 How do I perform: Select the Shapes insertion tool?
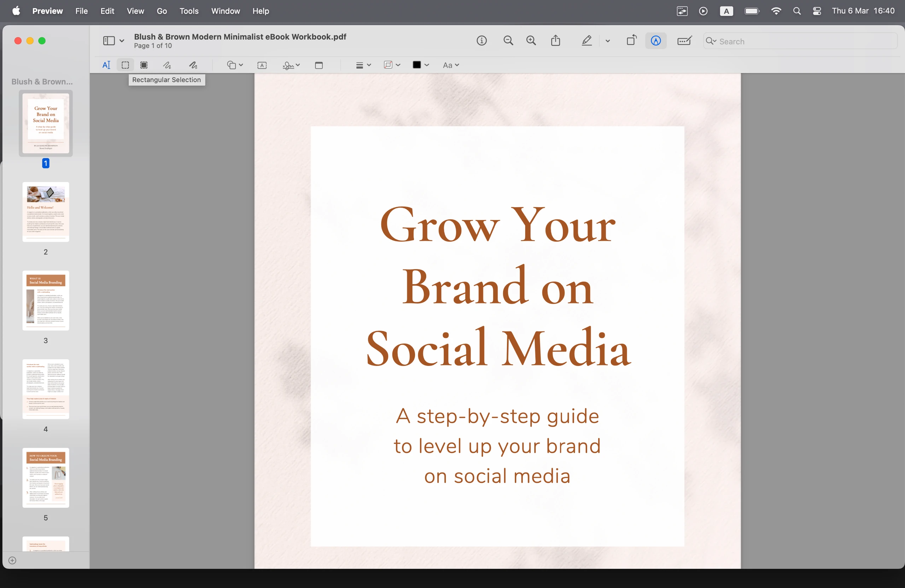[234, 65]
